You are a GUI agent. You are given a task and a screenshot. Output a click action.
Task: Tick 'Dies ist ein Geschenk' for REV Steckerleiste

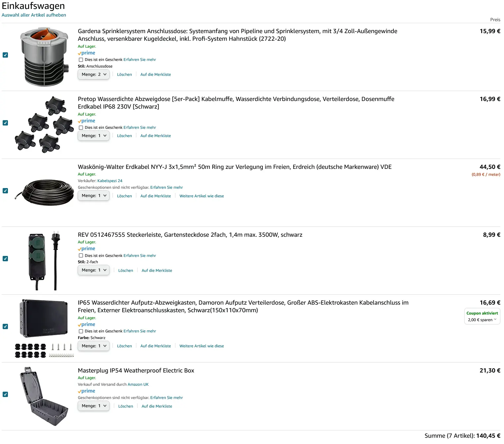click(x=81, y=256)
